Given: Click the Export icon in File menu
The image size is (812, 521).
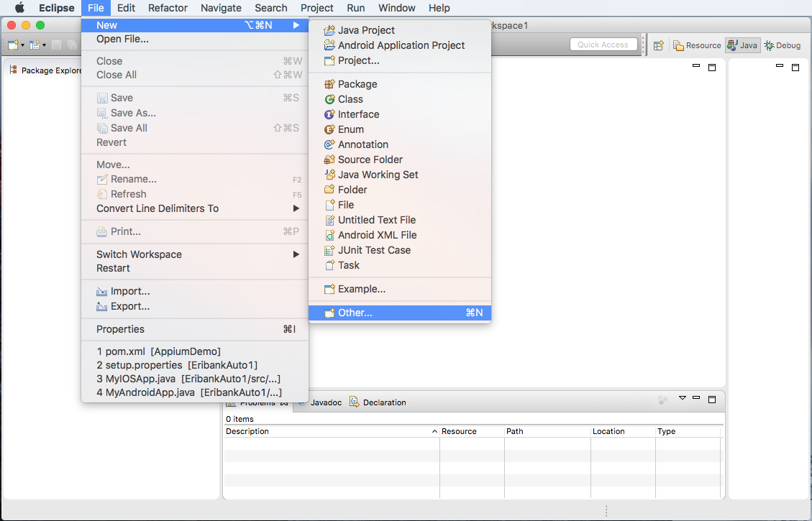Looking at the screenshot, I should tap(102, 306).
